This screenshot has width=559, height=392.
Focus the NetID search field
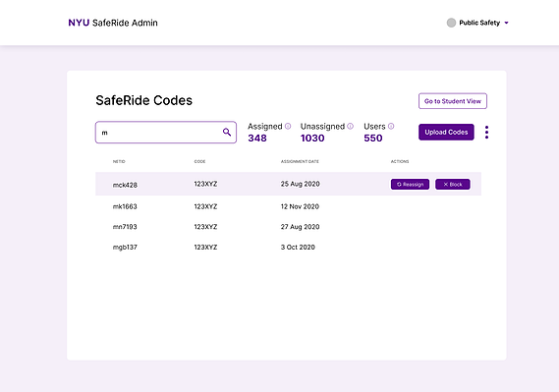click(166, 133)
